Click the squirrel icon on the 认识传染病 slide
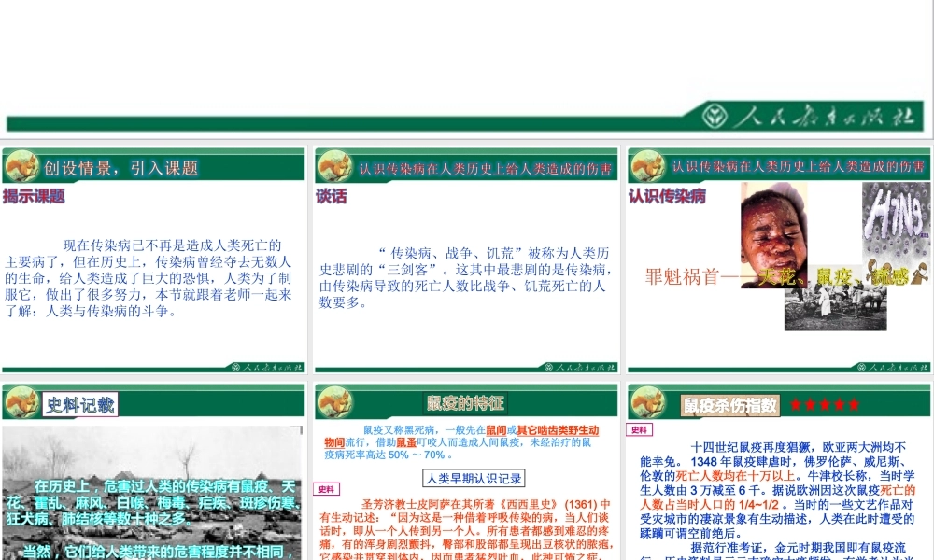934x560 pixels. [x=647, y=166]
